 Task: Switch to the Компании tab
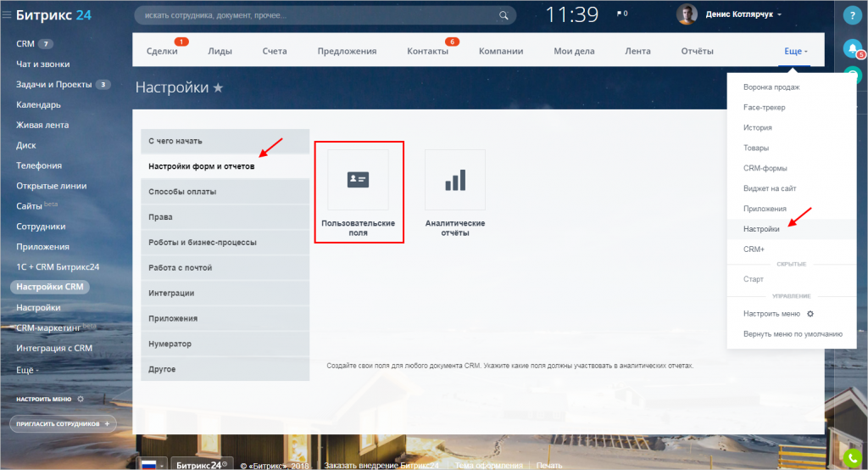coord(501,51)
